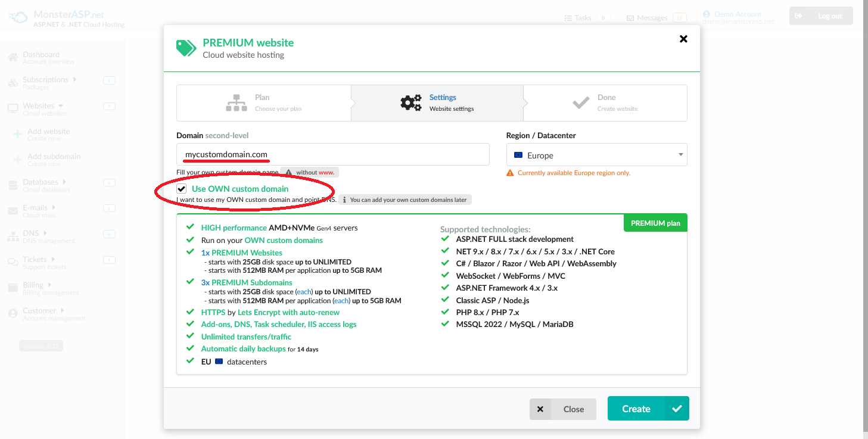Click the Demo Account profile link
The width and height of the screenshot is (868, 439).
click(x=738, y=17)
